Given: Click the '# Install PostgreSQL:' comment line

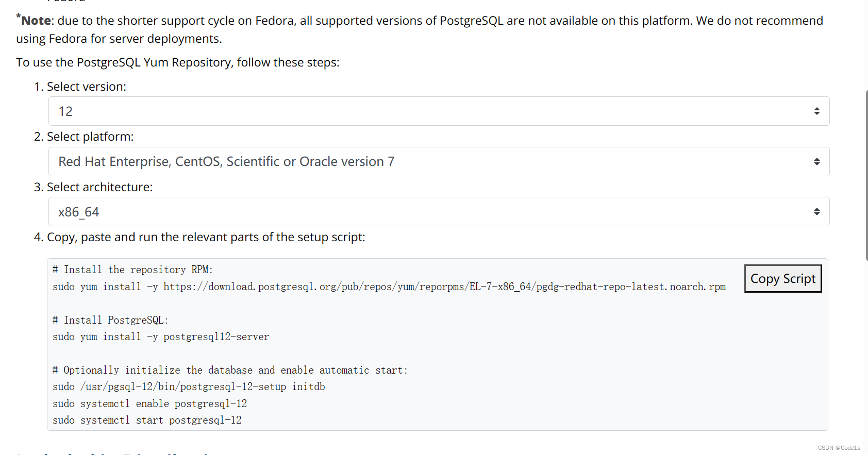Looking at the screenshot, I should (x=110, y=320).
